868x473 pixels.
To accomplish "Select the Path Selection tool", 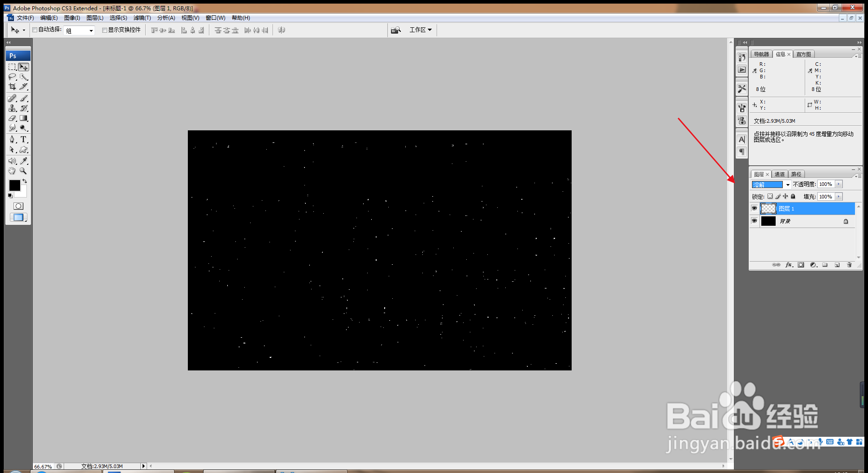I will pyautogui.click(x=13, y=150).
